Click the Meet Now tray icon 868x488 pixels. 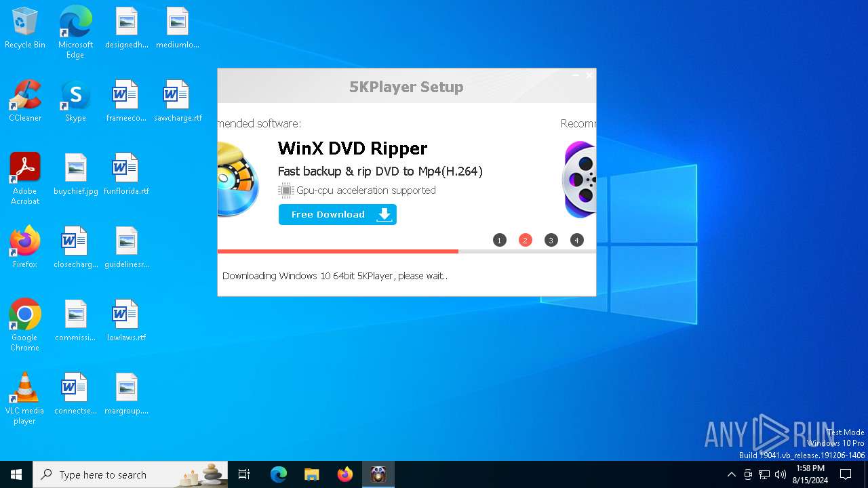(x=748, y=474)
